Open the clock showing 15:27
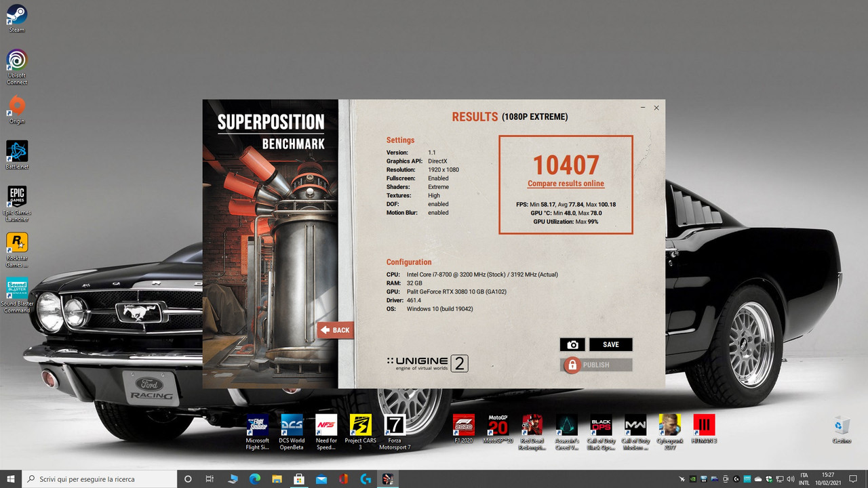 [827, 479]
